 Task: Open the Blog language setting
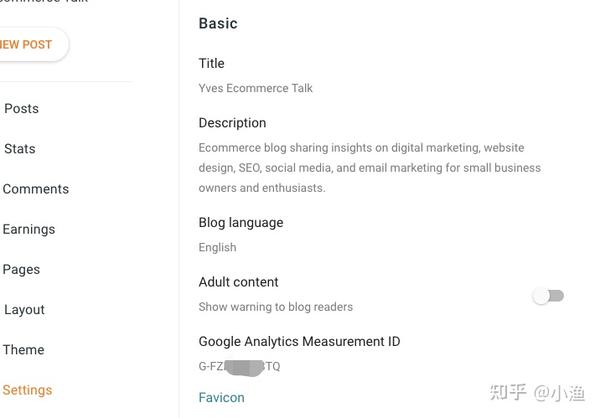point(241,222)
